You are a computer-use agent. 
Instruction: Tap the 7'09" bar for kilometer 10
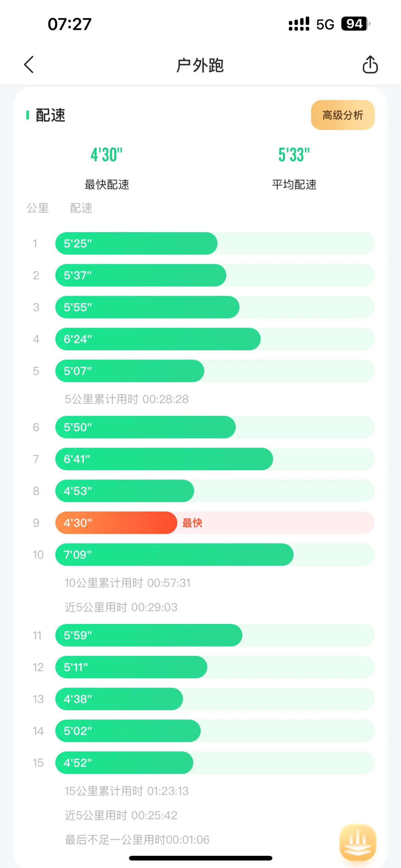tap(174, 555)
